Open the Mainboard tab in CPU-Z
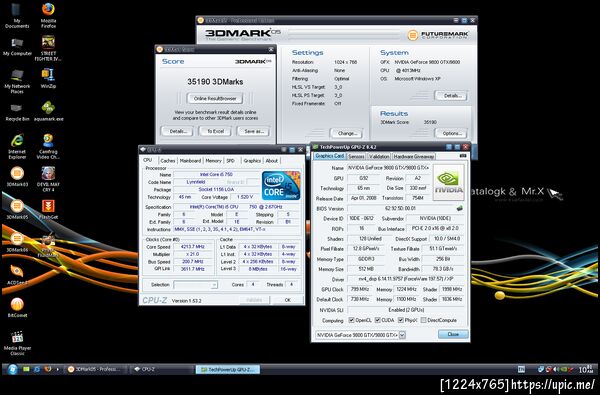 (x=190, y=161)
